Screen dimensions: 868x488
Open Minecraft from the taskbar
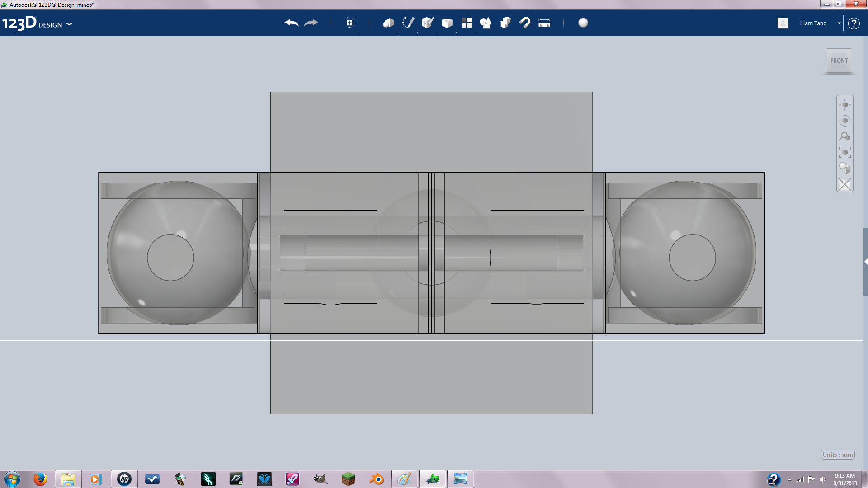(x=349, y=479)
